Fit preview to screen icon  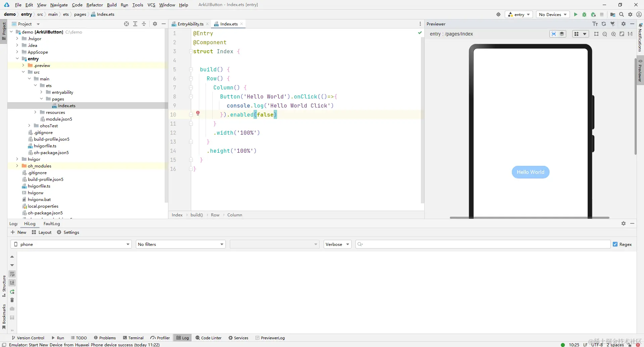[622, 34]
